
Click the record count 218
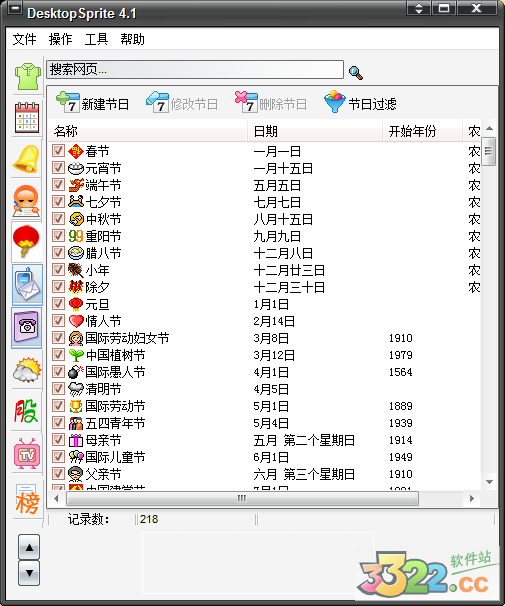click(149, 519)
